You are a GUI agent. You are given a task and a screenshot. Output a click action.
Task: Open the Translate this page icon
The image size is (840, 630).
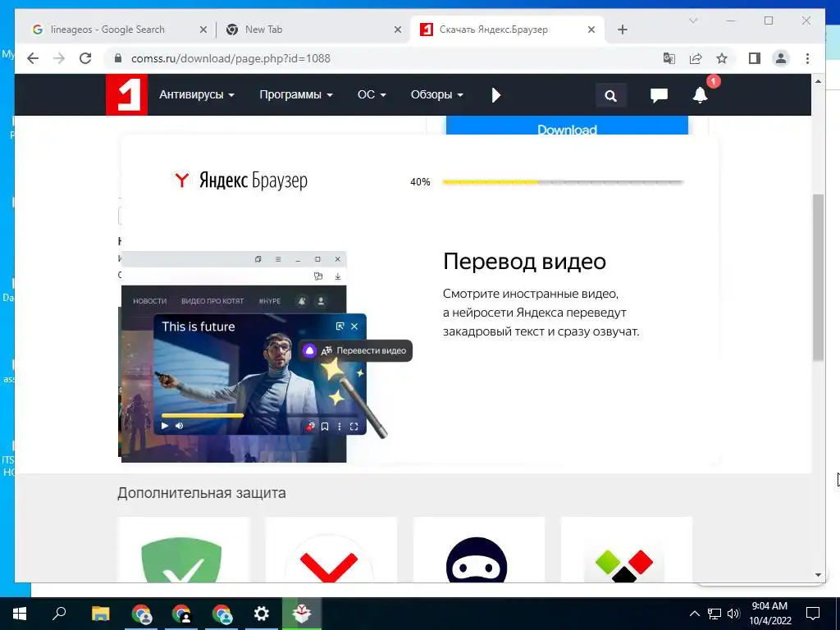[x=669, y=58]
